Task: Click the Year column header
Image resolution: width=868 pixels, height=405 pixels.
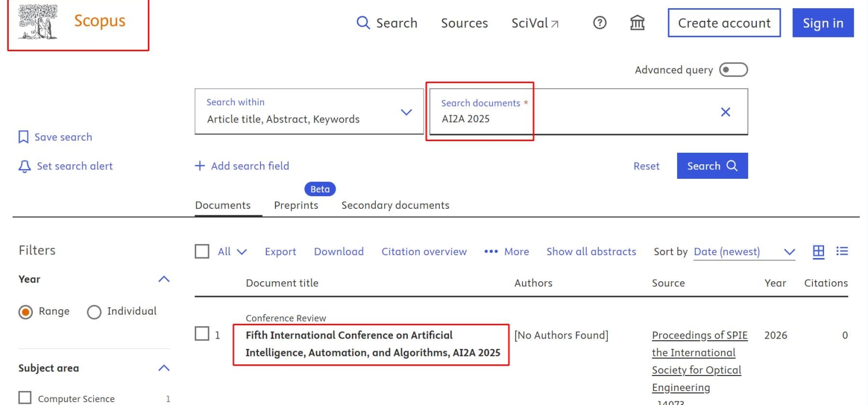Action: click(775, 283)
